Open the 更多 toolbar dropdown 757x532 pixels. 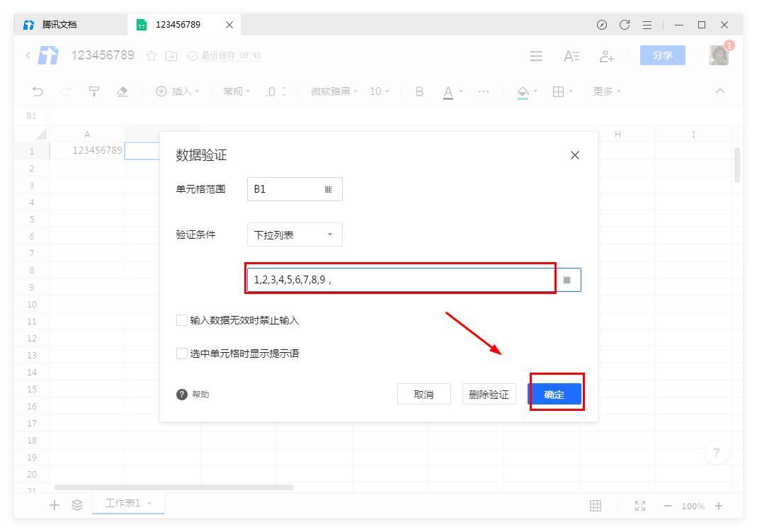point(607,91)
